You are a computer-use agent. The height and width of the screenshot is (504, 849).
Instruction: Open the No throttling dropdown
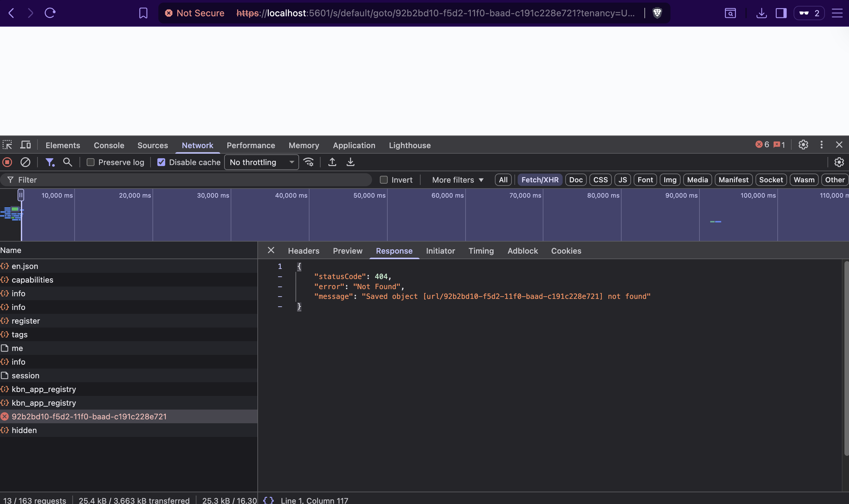coord(261,162)
